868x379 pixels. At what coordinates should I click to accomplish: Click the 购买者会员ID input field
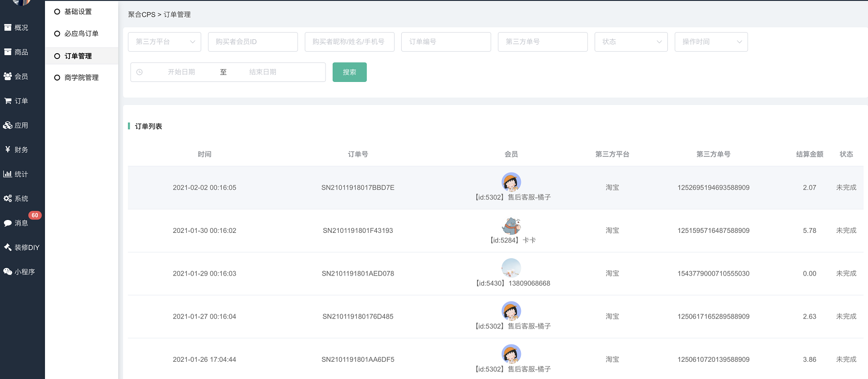253,42
